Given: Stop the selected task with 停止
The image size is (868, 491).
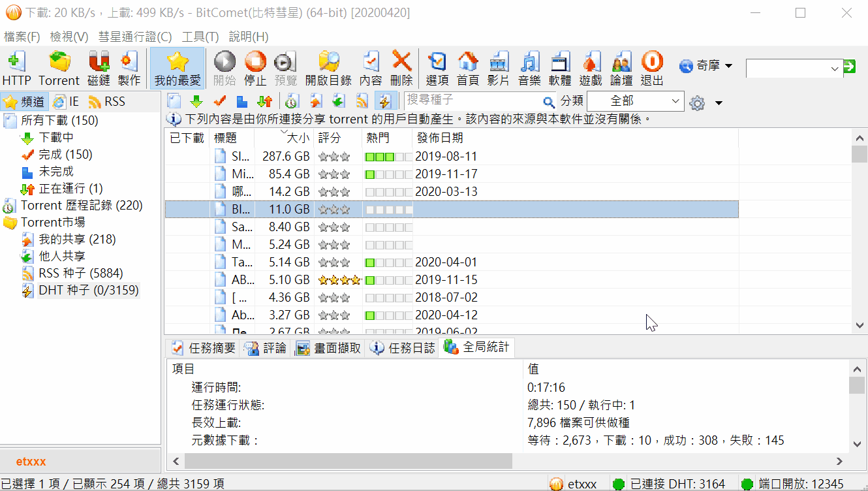Looking at the screenshot, I should point(255,69).
